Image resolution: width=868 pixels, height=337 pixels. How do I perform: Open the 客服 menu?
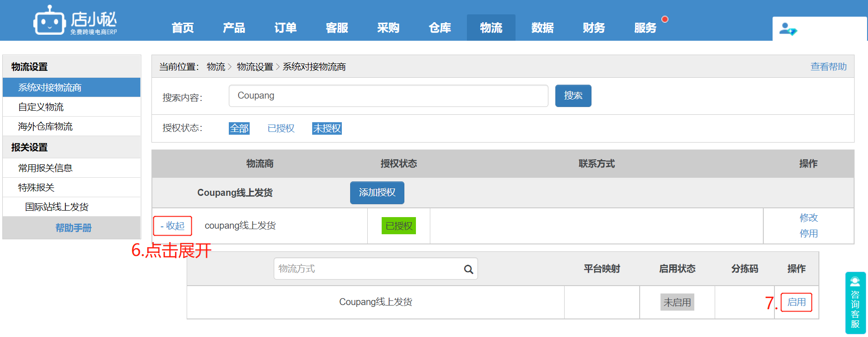[337, 28]
